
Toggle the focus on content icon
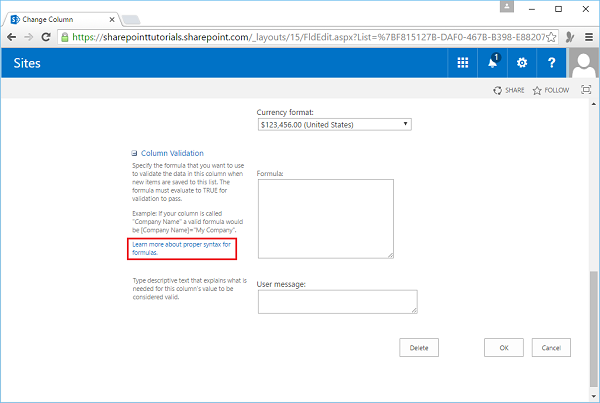pyautogui.click(x=585, y=90)
